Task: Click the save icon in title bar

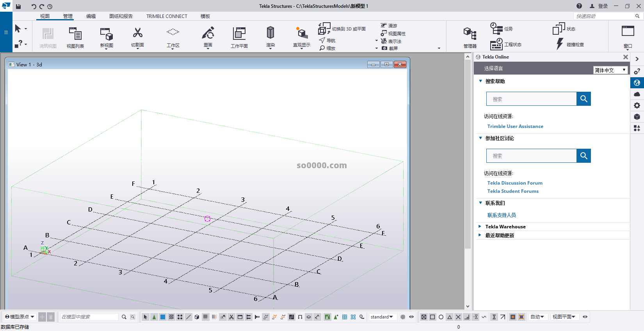Action: pos(18,6)
